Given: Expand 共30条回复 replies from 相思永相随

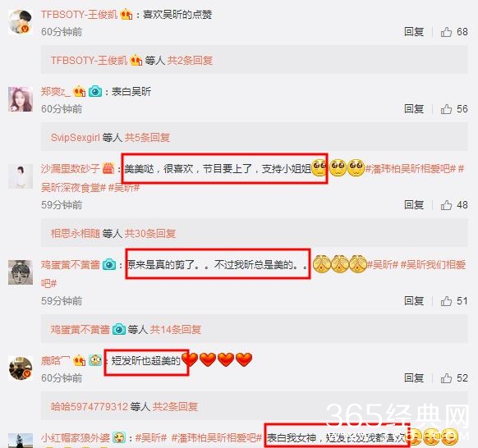Looking at the screenshot, I should [150, 234].
